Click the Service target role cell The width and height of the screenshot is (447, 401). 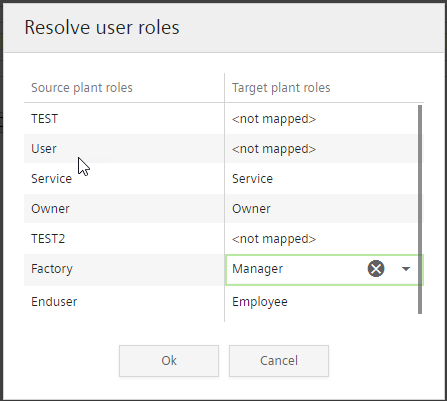coord(321,179)
